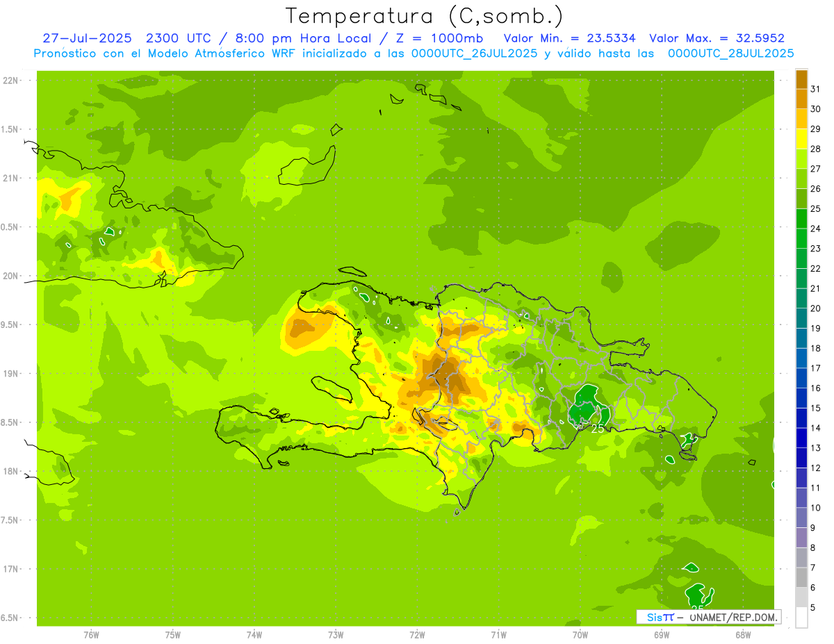This screenshot has height=644, width=834.
Task: Click the "28" colorbar scale label
Action: click(x=815, y=149)
